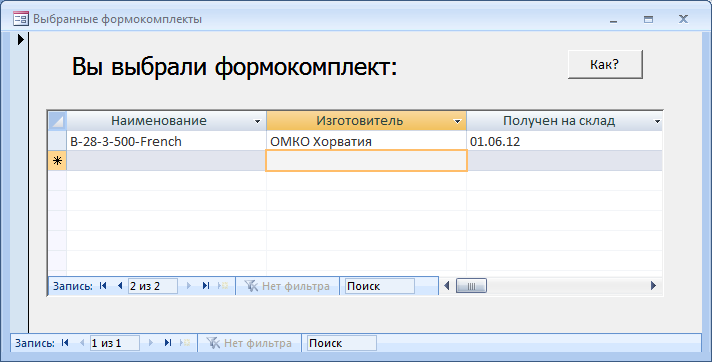
Task: Create new blank record in subform navigator
Action: tap(223, 286)
